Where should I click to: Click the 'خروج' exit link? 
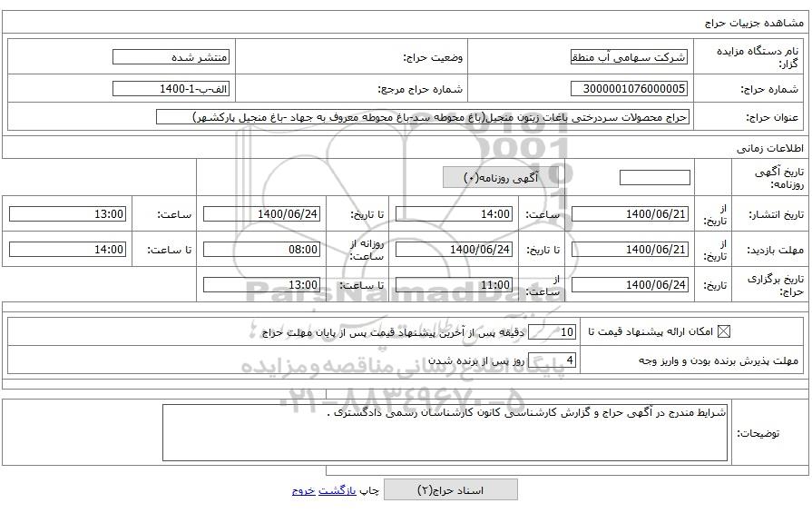tap(303, 490)
